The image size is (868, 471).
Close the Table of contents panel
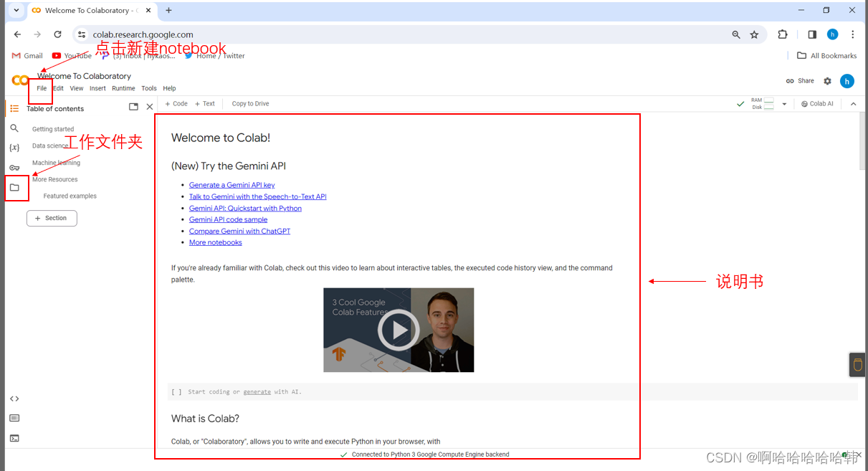(150, 107)
